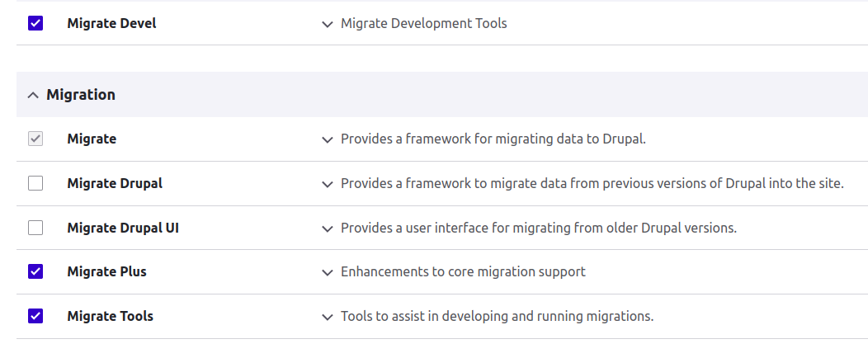
Task: Click 'Migrate Development Tools' description text
Action: coord(424,23)
